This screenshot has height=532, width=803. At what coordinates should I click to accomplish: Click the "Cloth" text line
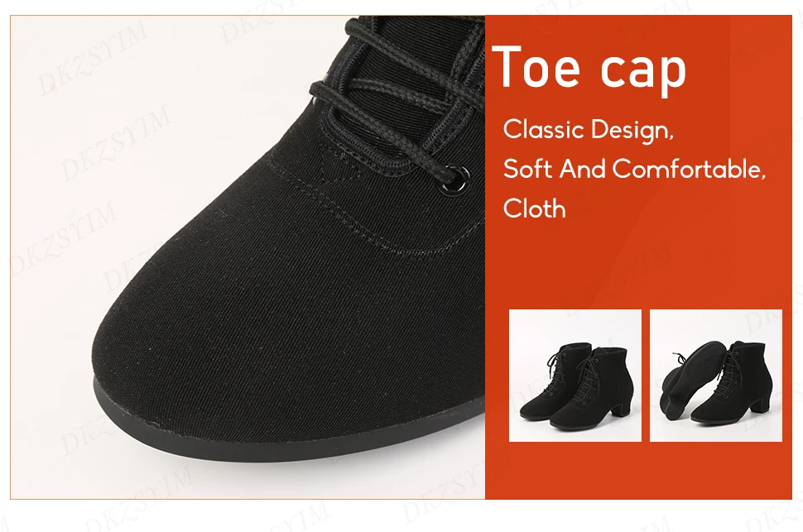[535, 208]
